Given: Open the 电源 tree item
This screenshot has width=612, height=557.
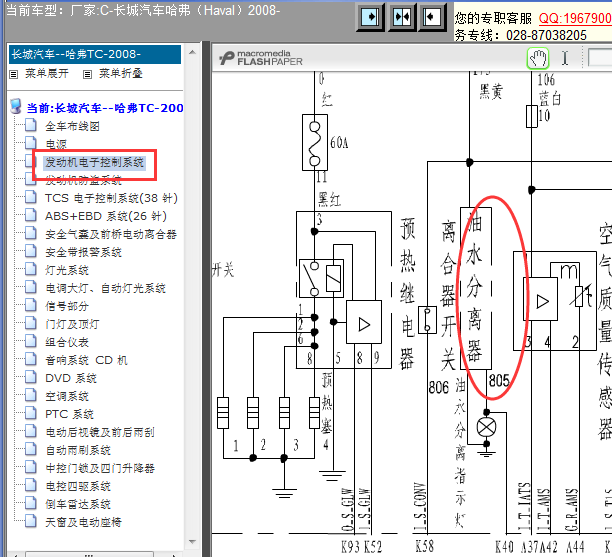Looking at the screenshot, I should pyautogui.click(x=56, y=144).
